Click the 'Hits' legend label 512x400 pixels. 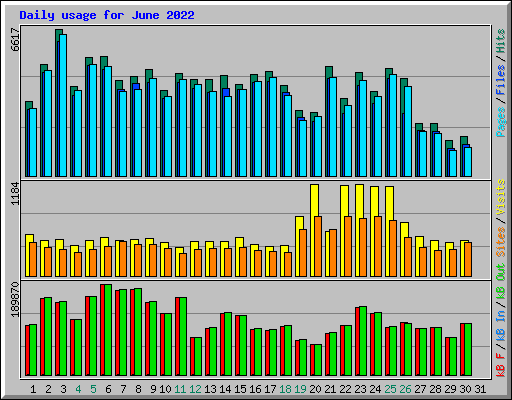coord(501,41)
